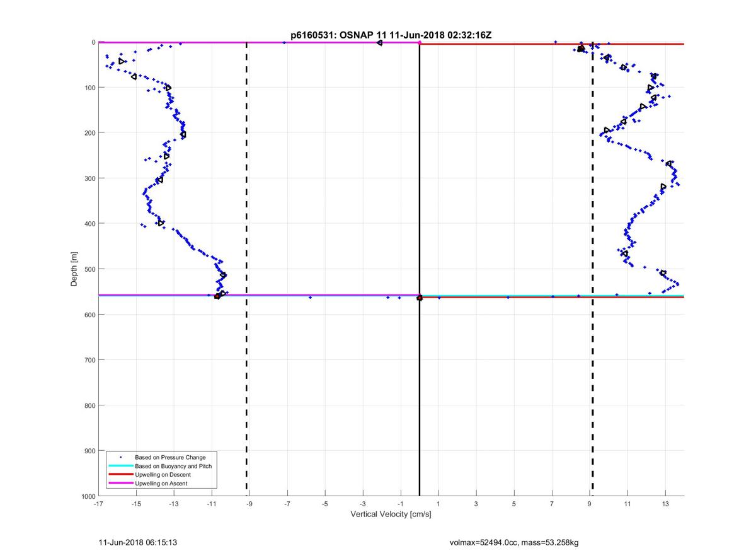Click the velocity tick label -11
The height and width of the screenshot is (558, 756).
[x=212, y=504]
